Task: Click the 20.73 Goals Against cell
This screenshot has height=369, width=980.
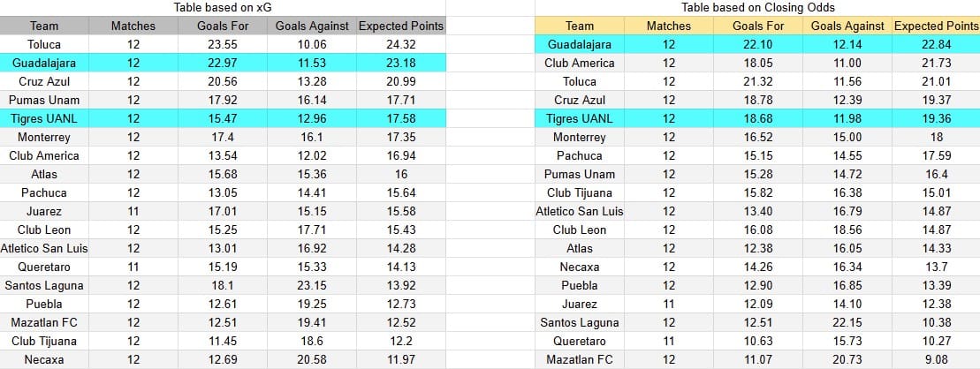Action: 847,359
